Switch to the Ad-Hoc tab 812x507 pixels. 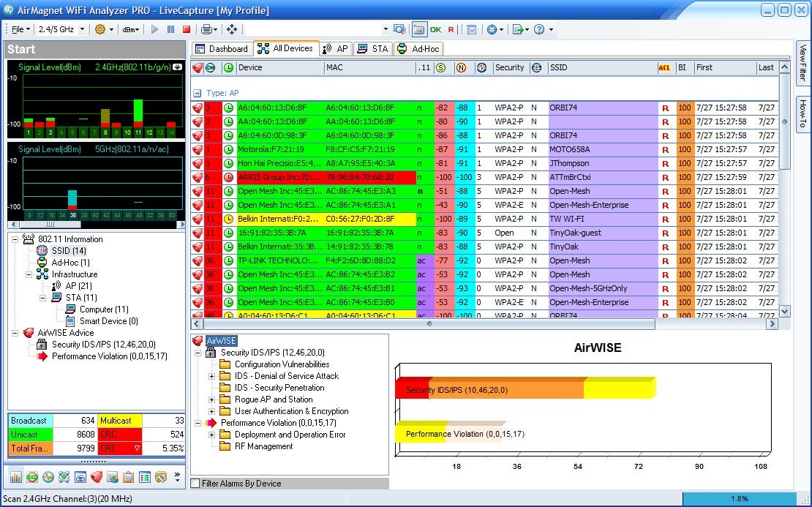click(418, 49)
